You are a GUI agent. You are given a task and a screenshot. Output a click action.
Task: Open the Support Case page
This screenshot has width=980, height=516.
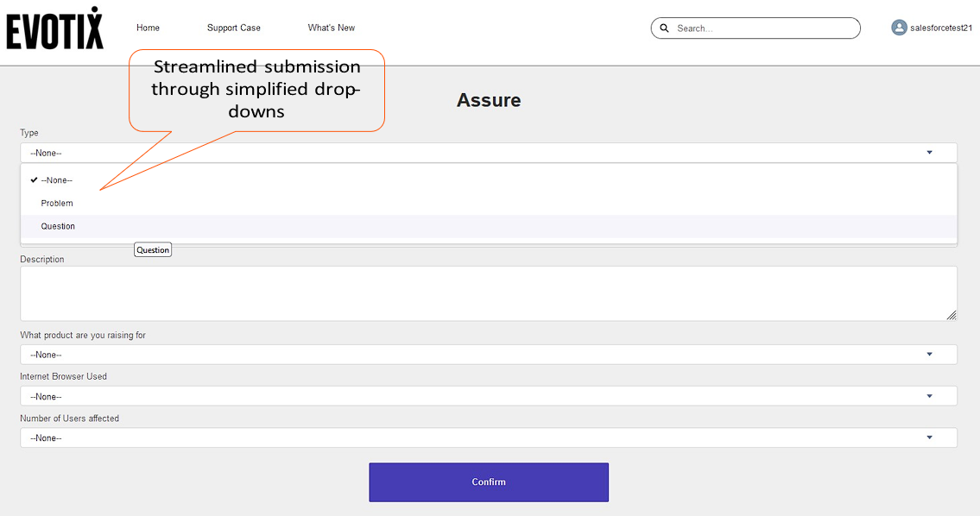(233, 28)
